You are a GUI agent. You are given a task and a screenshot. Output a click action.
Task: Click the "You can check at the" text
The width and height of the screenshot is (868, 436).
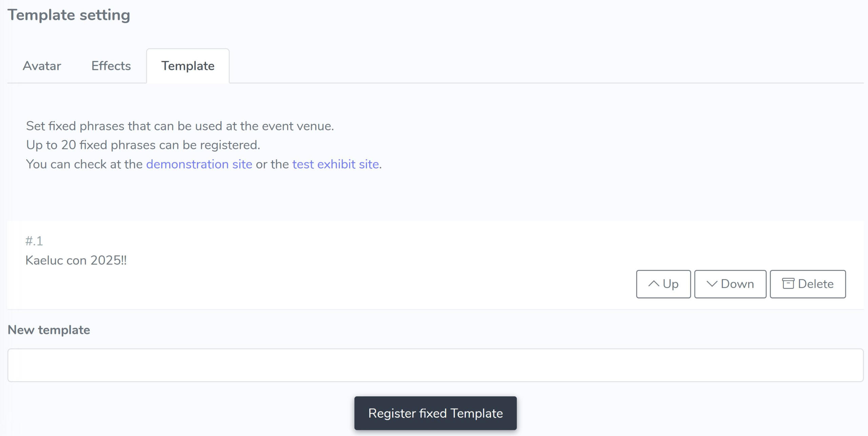[x=84, y=164]
